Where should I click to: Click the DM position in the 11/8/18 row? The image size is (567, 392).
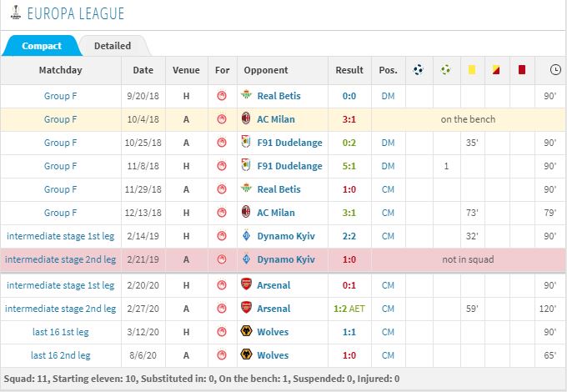pos(388,166)
